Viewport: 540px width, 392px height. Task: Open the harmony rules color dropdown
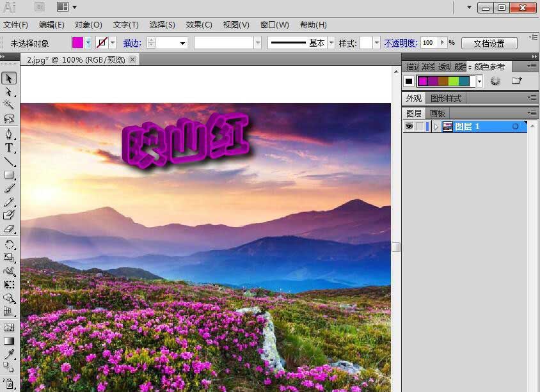tap(479, 81)
